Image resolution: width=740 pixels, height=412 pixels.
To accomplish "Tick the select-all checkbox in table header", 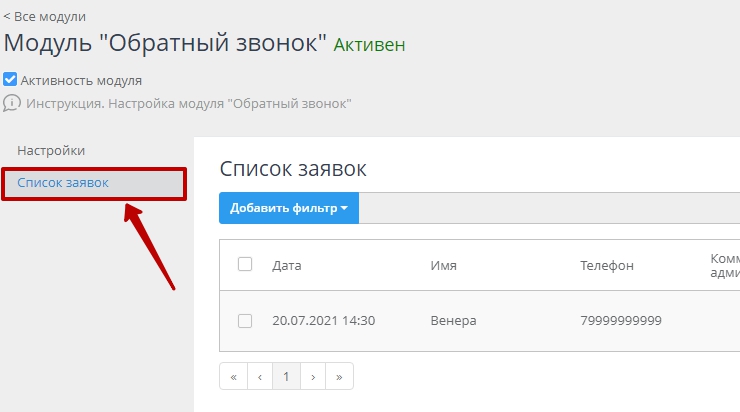I will pyautogui.click(x=245, y=265).
